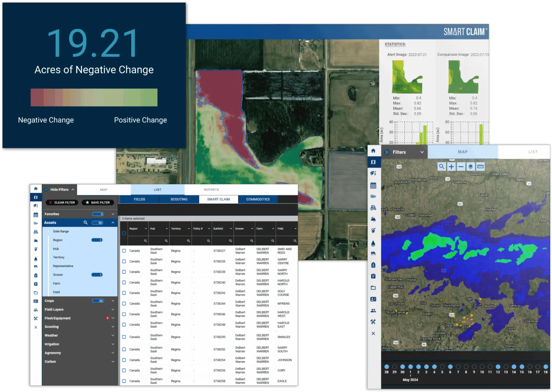Click the map search magnifier icon

442,167
